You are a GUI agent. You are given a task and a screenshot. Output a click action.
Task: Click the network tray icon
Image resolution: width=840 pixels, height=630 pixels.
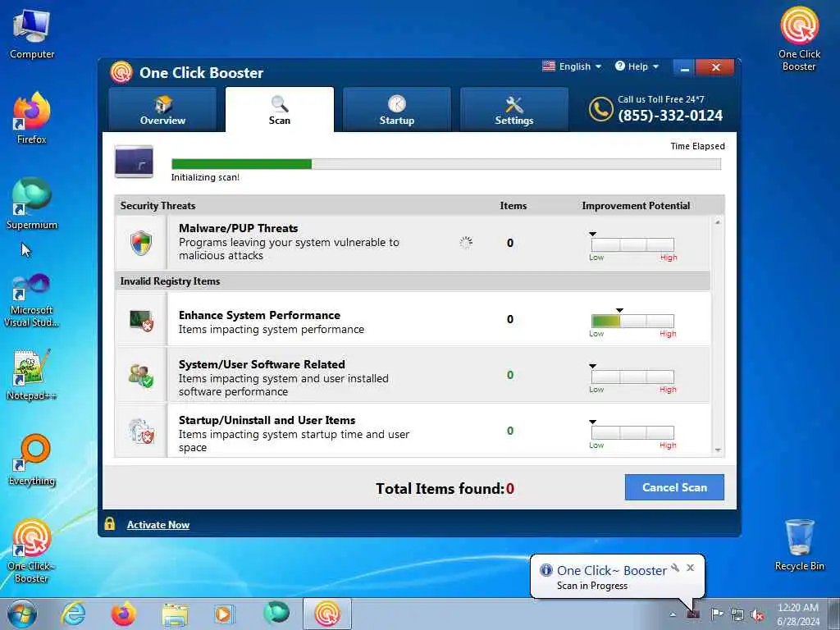pos(737,615)
